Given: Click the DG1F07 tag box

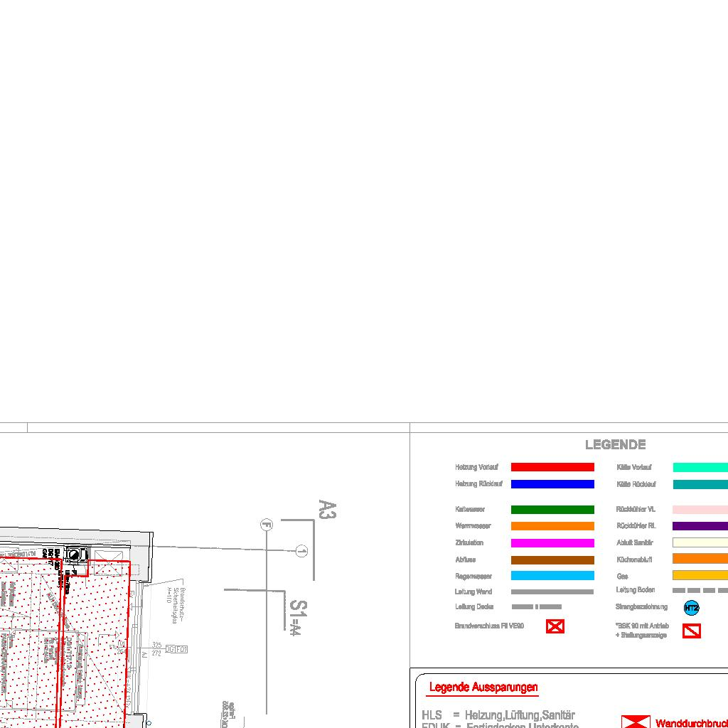Looking at the screenshot, I should [x=176, y=649].
